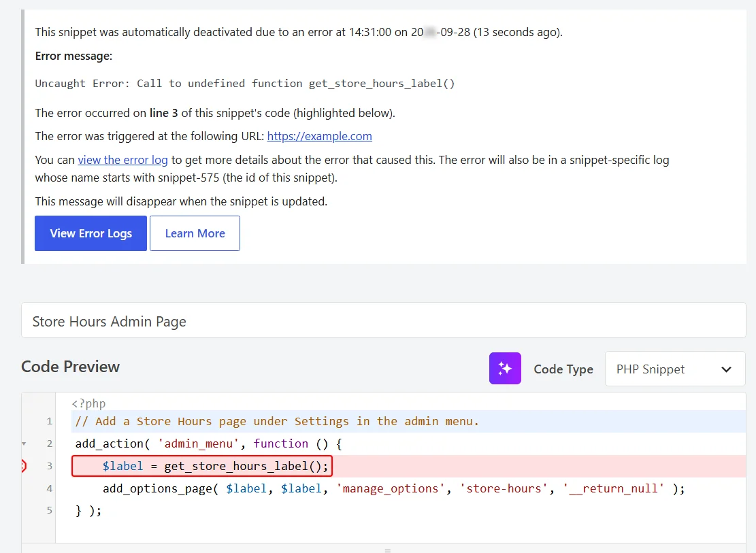Viewport: 756px width, 553px height.
Task: Click the Code Type label
Action: pos(563,369)
